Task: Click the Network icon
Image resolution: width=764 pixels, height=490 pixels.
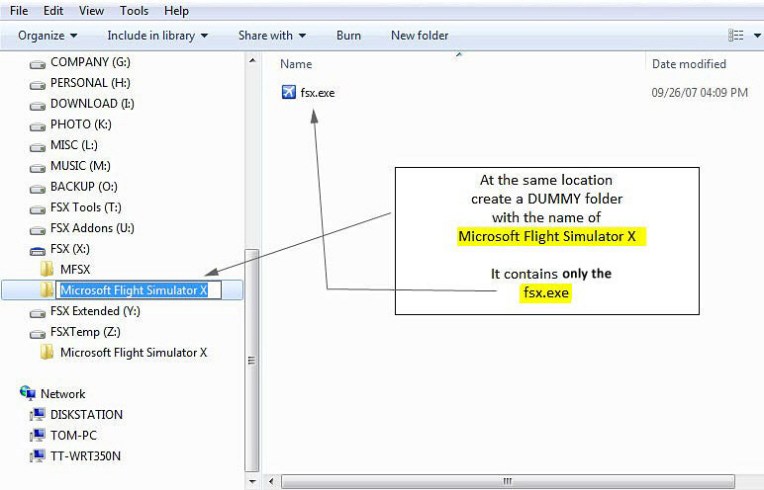Action: [28, 393]
